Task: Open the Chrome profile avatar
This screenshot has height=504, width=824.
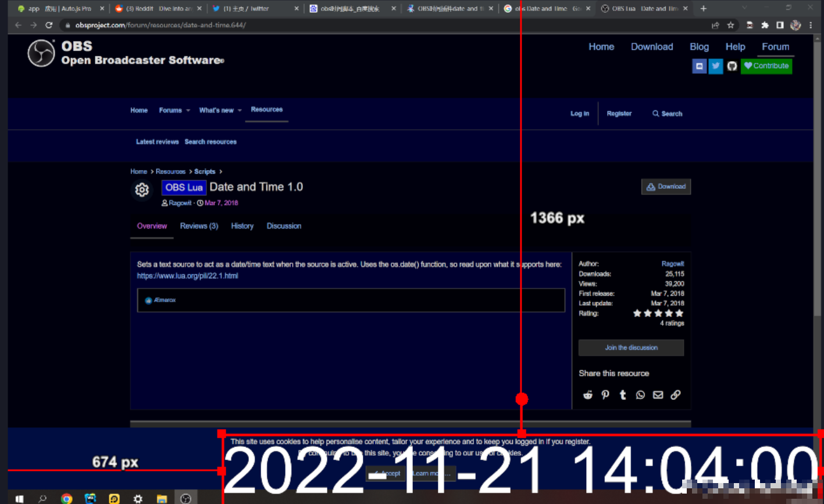Action: pyautogui.click(x=796, y=26)
